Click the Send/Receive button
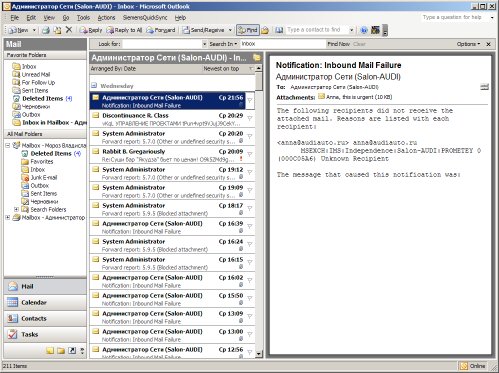 point(203,30)
